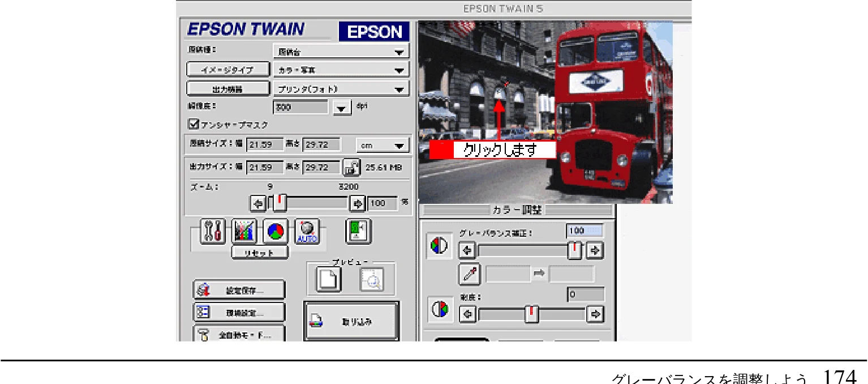Open the プリンタ(フォト) destination dropdown

click(341, 89)
